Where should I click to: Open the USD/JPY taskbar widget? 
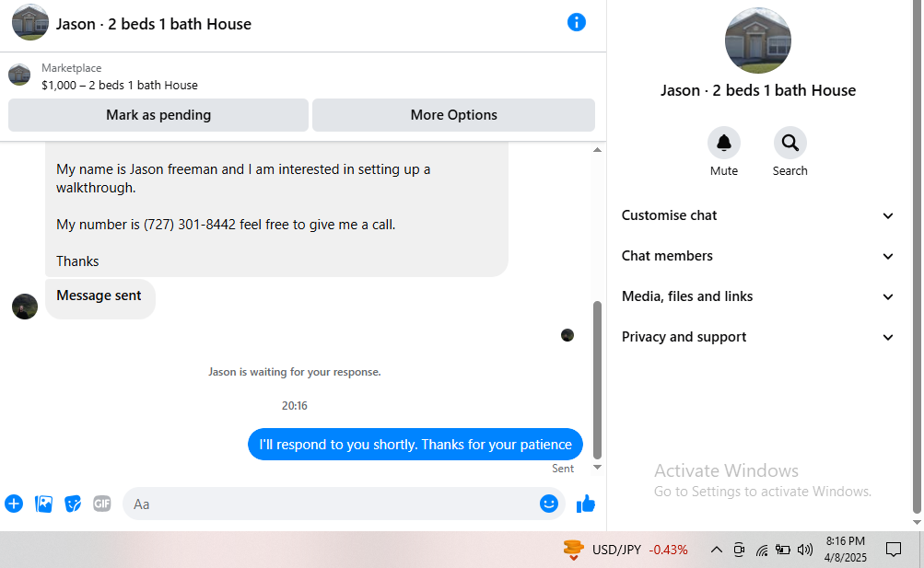626,550
